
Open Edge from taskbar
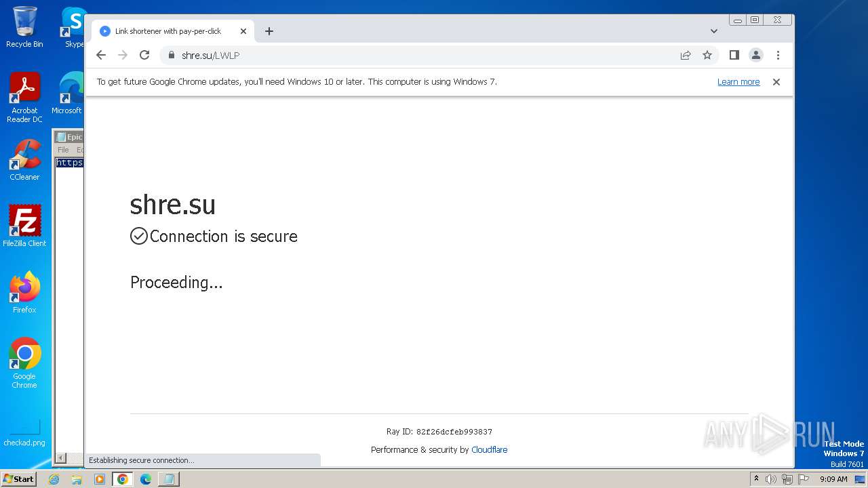pos(146,479)
